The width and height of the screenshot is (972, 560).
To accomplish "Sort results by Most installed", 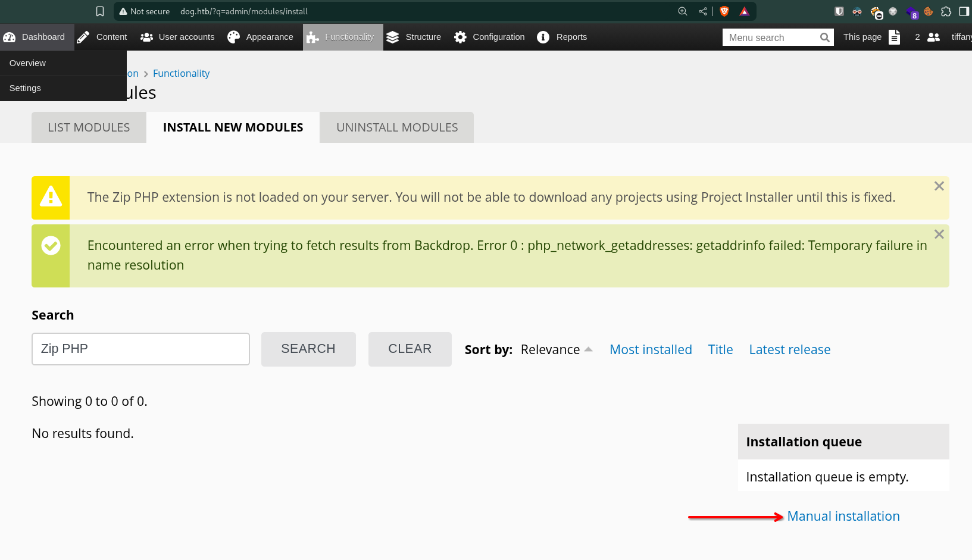I will pos(651,350).
